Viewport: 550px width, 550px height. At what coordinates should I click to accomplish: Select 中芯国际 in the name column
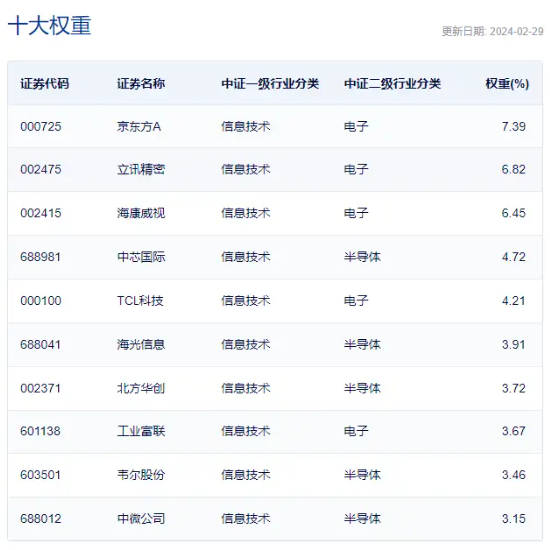coord(141,257)
